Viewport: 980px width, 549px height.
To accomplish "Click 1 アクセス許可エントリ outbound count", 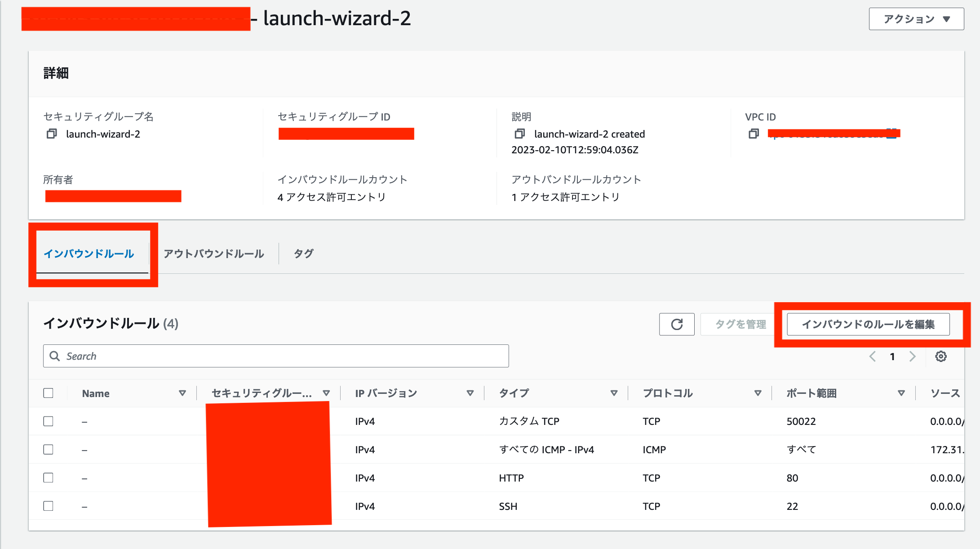I will 565,197.
